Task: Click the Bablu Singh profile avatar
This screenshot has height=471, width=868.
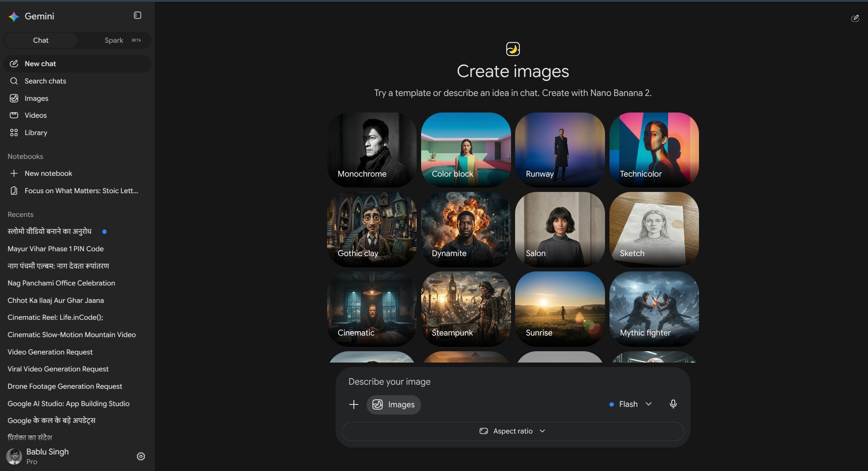Action: [14, 456]
